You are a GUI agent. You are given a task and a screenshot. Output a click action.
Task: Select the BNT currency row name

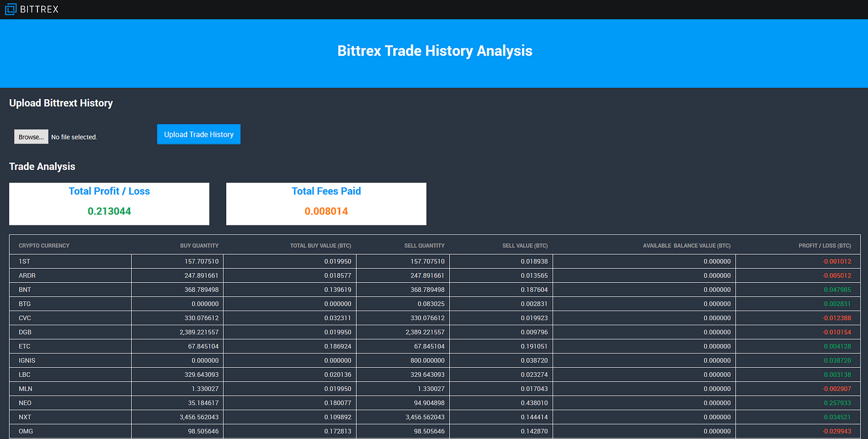coord(25,289)
